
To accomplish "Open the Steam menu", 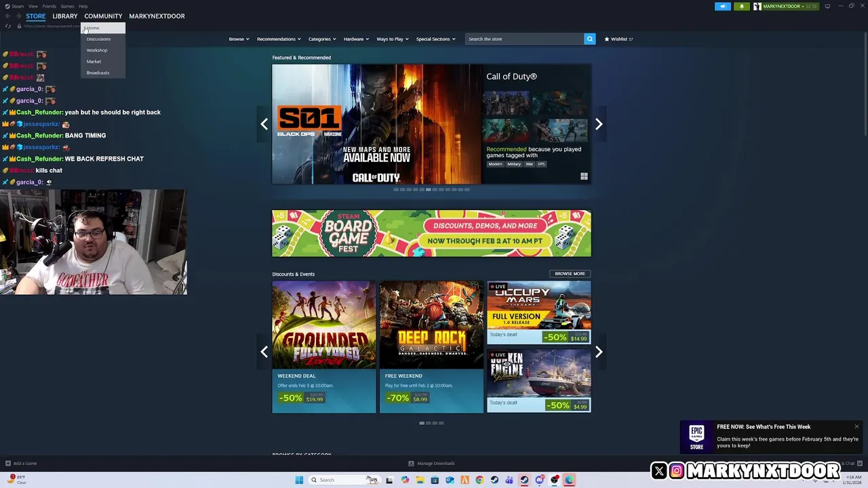I will point(18,6).
